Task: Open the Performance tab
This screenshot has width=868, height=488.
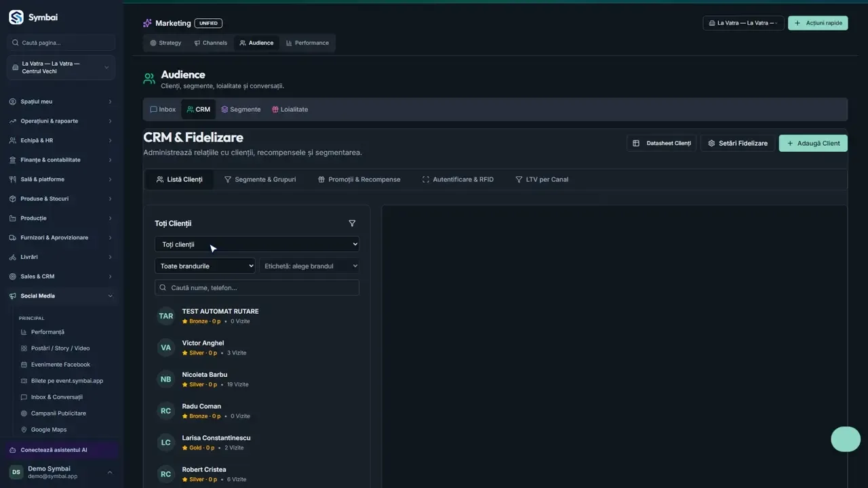Action: pos(307,43)
